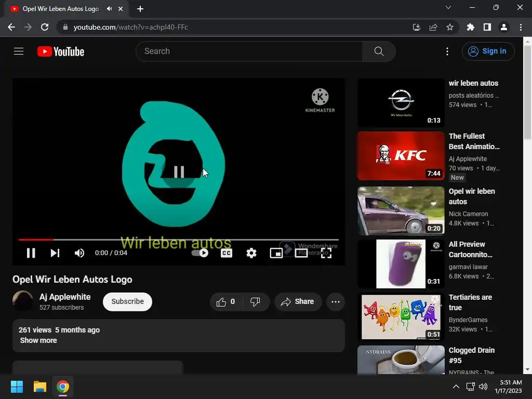Toggle closed captions CC

click(227, 253)
